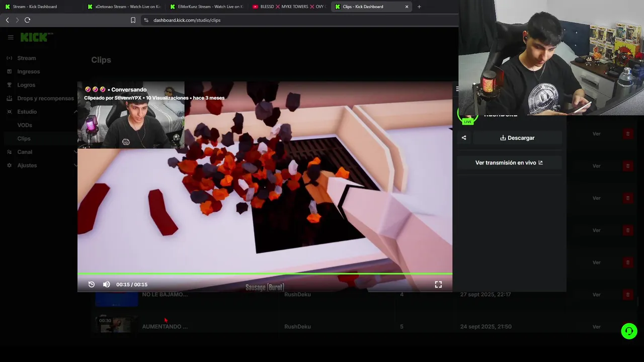Select the AUMENTANDO ... clip title
Image resolution: width=644 pixels, height=362 pixels.
(x=165, y=327)
